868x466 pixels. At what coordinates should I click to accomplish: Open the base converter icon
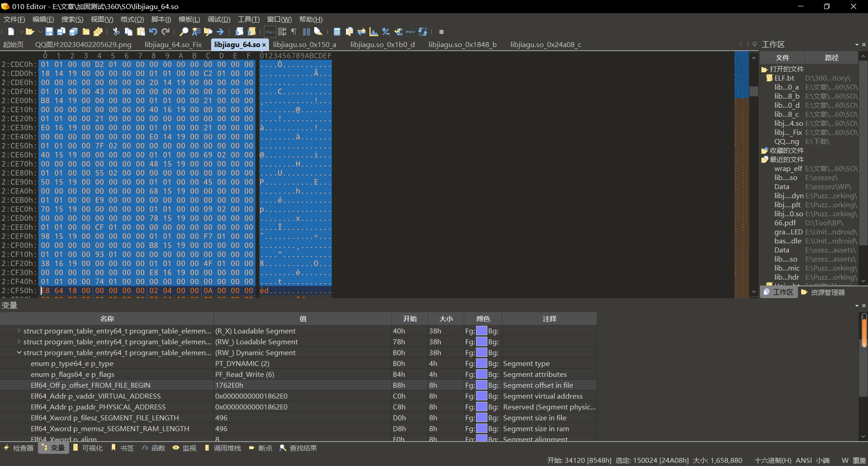pos(423,32)
